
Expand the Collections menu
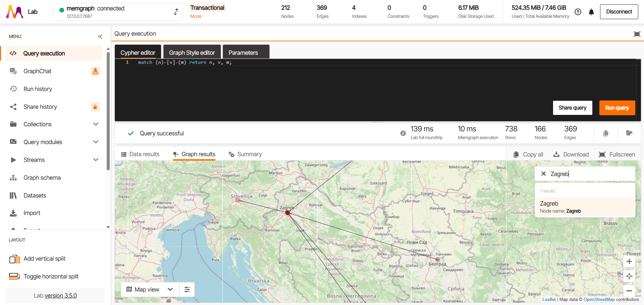(96, 124)
